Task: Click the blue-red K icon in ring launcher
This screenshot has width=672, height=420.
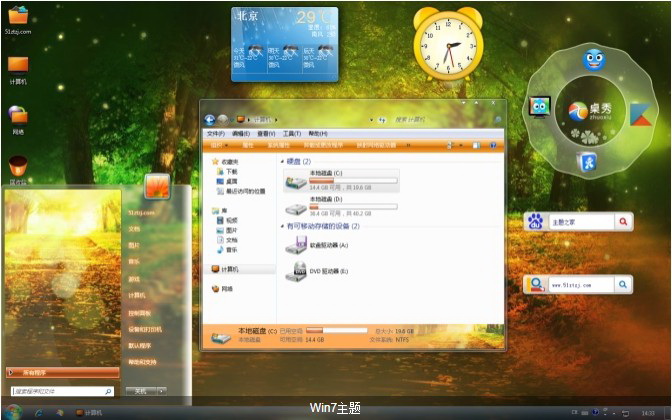Action: [x=641, y=114]
